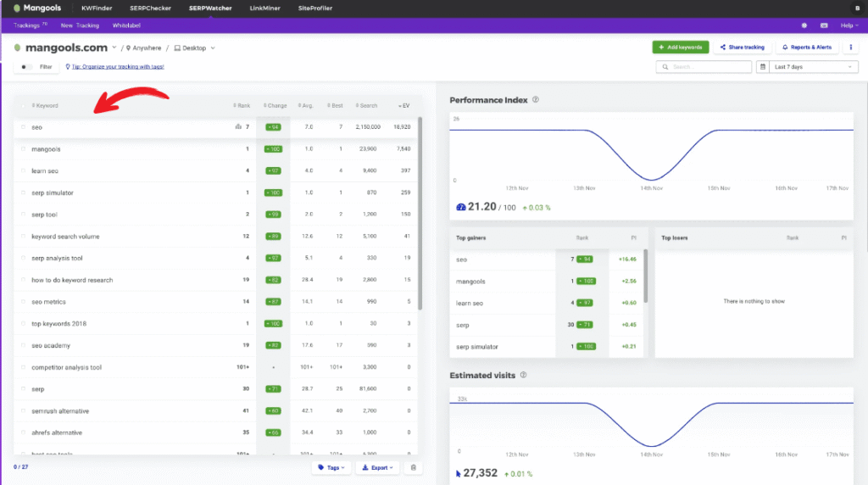
Task: Toggle the Filter switch on
Action: (x=28, y=67)
